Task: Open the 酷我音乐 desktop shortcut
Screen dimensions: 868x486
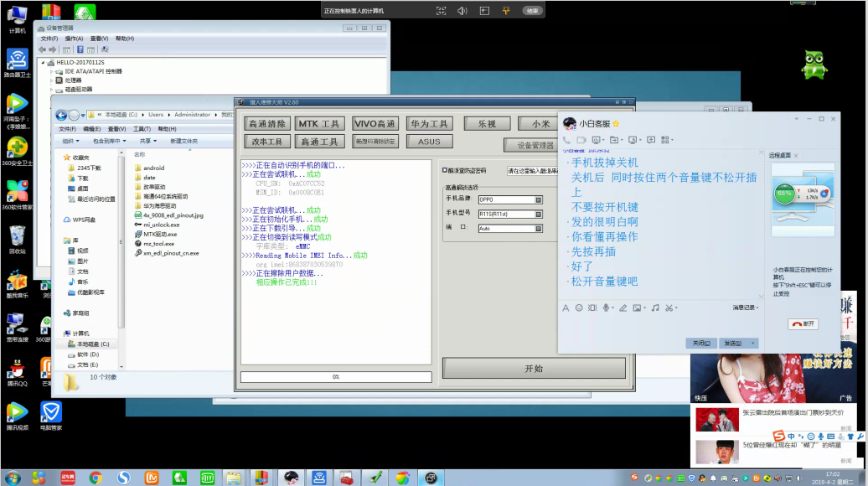Action: click(x=17, y=284)
